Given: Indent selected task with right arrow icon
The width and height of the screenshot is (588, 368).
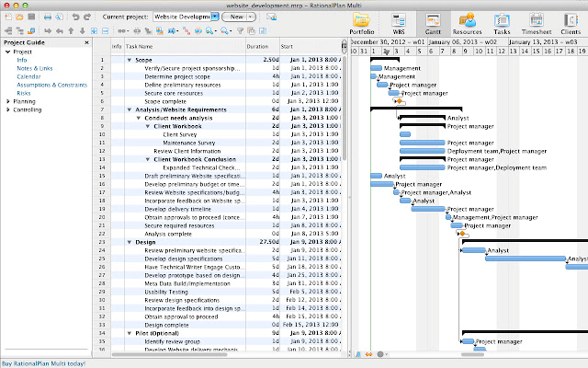Looking at the screenshot, I should pos(48,30).
